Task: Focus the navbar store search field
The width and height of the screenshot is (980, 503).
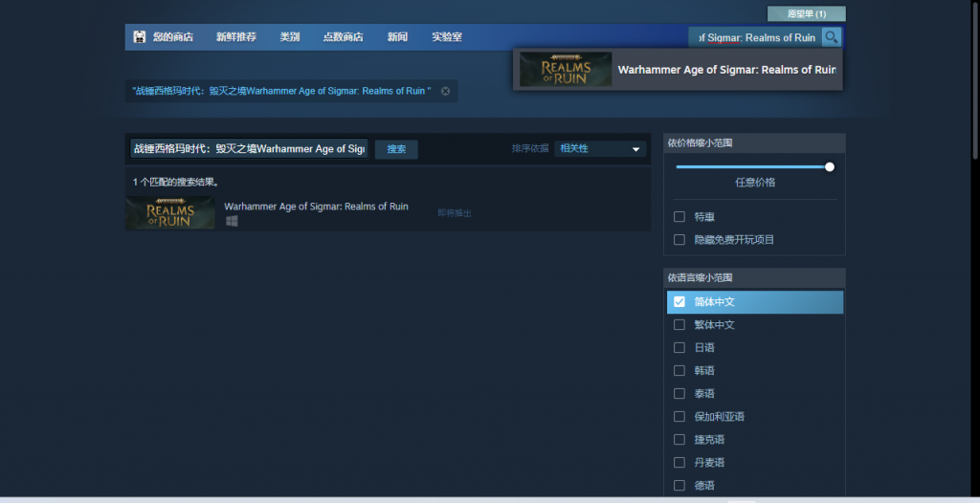Action: click(x=755, y=37)
